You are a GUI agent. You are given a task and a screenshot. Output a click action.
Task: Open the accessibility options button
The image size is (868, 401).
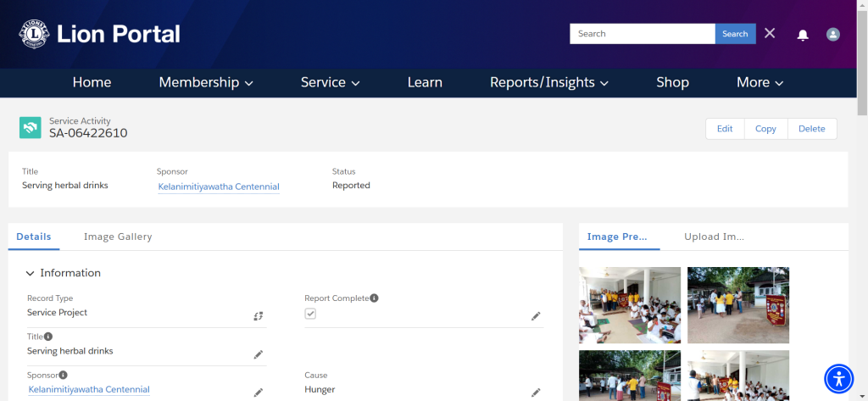[x=840, y=379]
